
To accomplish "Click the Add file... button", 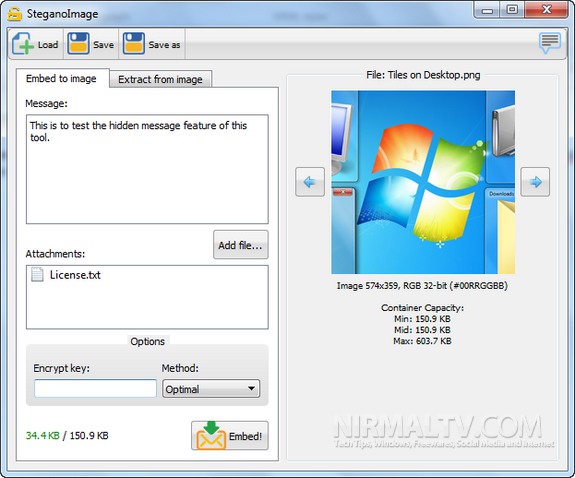I will [241, 245].
